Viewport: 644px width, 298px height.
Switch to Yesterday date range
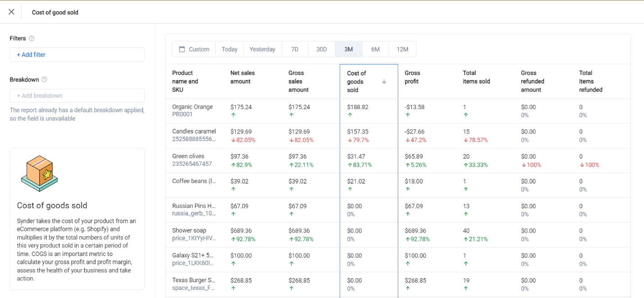pyautogui.click(x=262, y=49)
